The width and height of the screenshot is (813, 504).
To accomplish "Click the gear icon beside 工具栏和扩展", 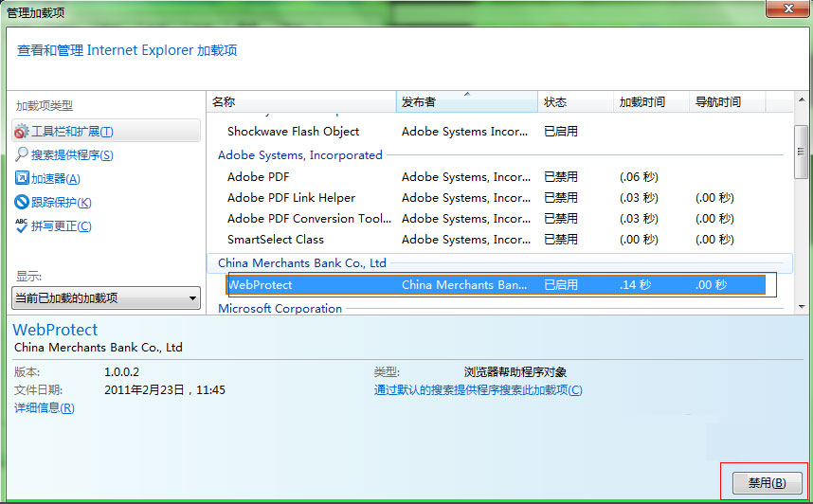I will tap(21, 131).
